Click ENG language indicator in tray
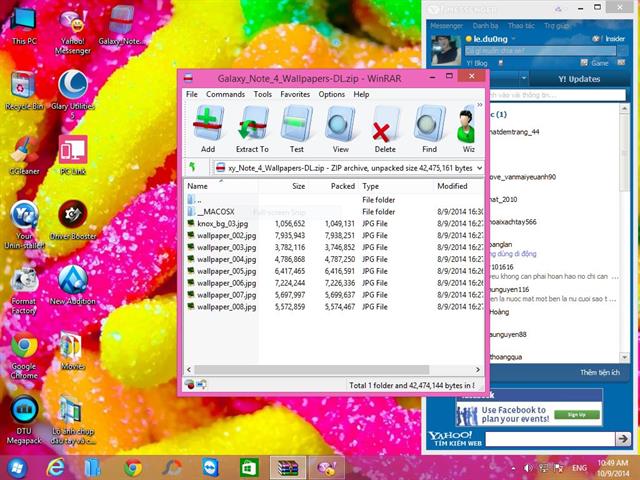The width and height of the screenshot is (640, 480). (x=579, y=468)
